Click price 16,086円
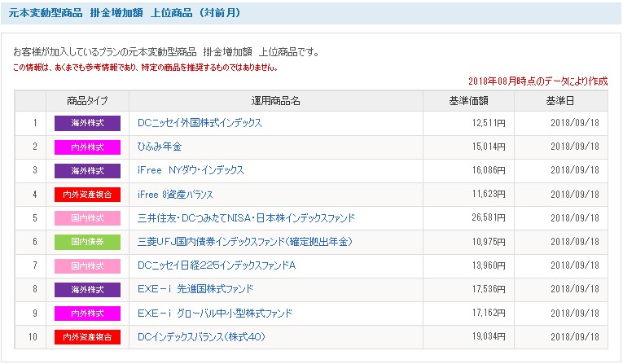The image size is (623, 364). point(489,170)
